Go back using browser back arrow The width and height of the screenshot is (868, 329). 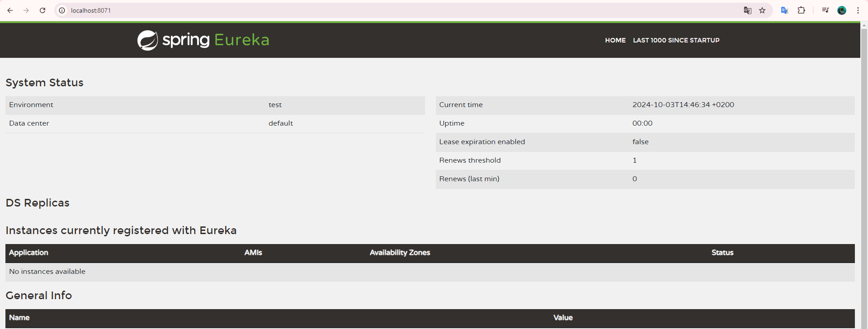click(x=10, y=10)
